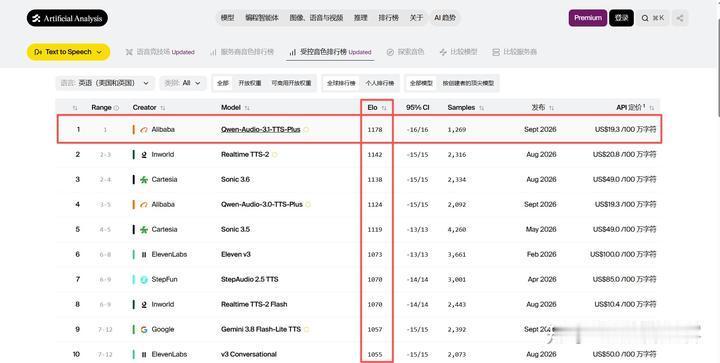720x363 pixels.
Task: Open the 模型 nav menu
Action: [227, 18]
